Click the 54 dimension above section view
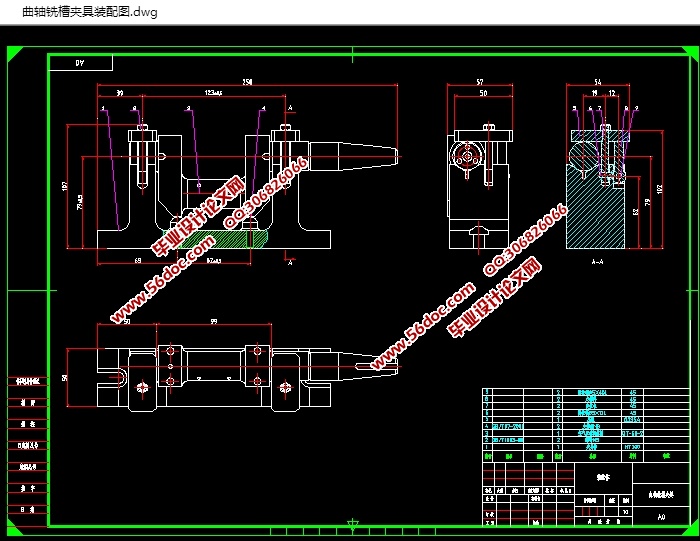This screenshot has height=541, width=700. click(598, 82)
